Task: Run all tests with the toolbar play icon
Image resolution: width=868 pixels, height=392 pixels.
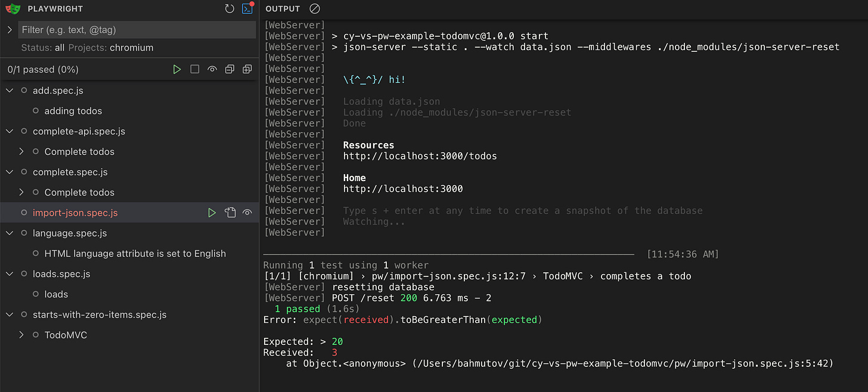Action: coord(177,70)
